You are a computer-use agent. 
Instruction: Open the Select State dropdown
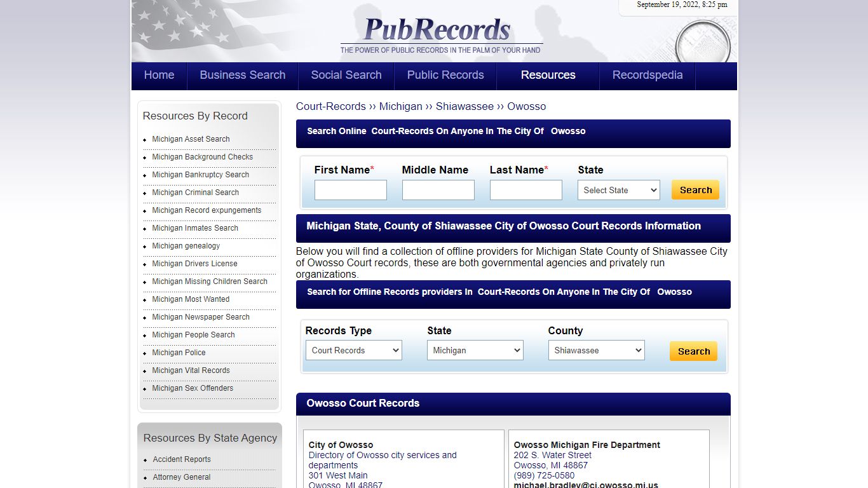click(619, 190)
